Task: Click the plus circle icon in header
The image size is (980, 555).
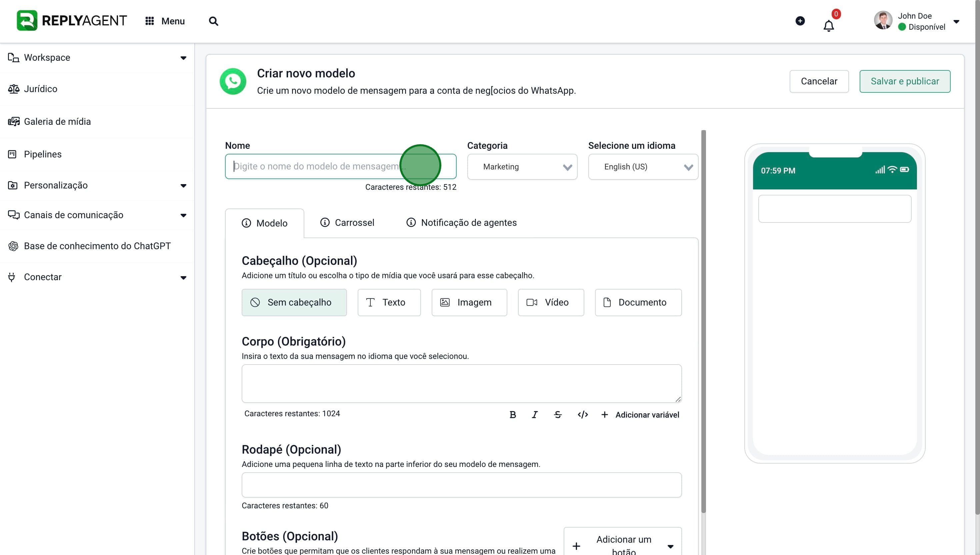Action: tap(800, 21)
